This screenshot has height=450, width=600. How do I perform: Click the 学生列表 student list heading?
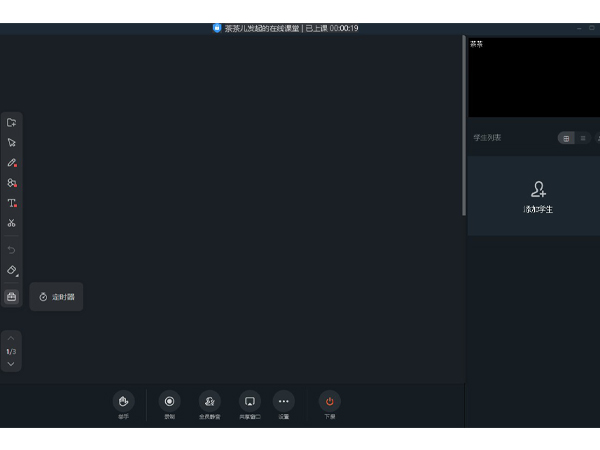pyautogui.click(x=487, y=138)
